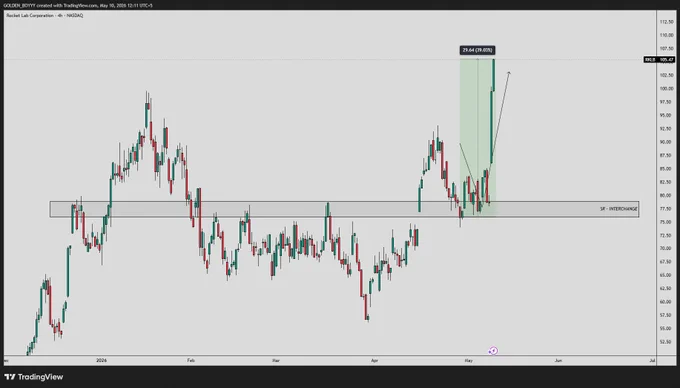Viewport: 680px width, 388px height.
Task: Click the 52.50 price axis label
Action: tap(666, 342)
